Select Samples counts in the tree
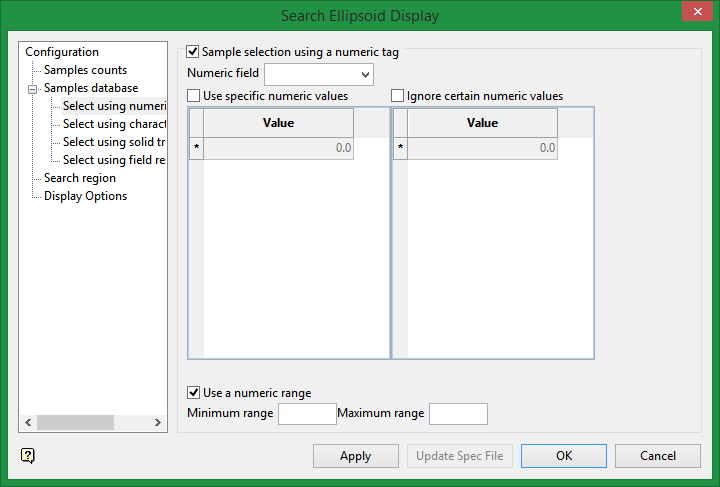 point(85,70)
